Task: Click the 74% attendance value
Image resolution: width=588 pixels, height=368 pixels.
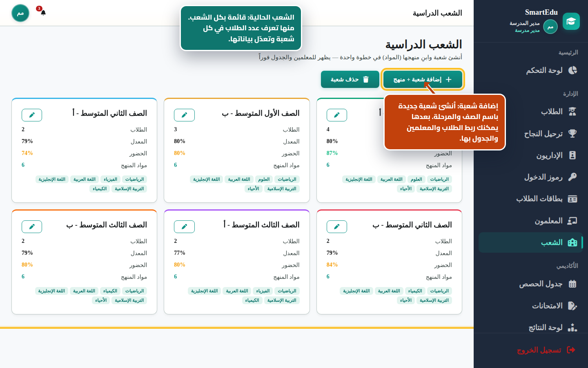Action: coord(27,153)
